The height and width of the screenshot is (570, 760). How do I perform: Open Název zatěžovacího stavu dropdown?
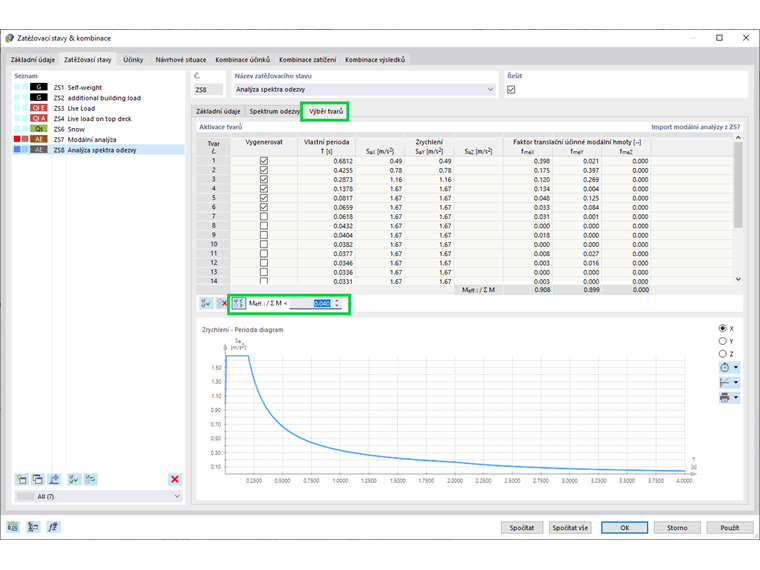coord(491,89)
